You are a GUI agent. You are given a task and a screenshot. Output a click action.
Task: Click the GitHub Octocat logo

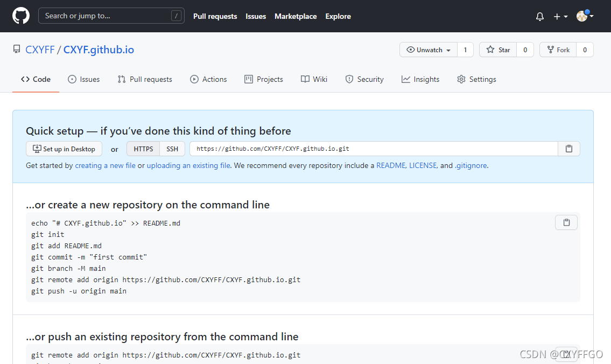[21, 16]
